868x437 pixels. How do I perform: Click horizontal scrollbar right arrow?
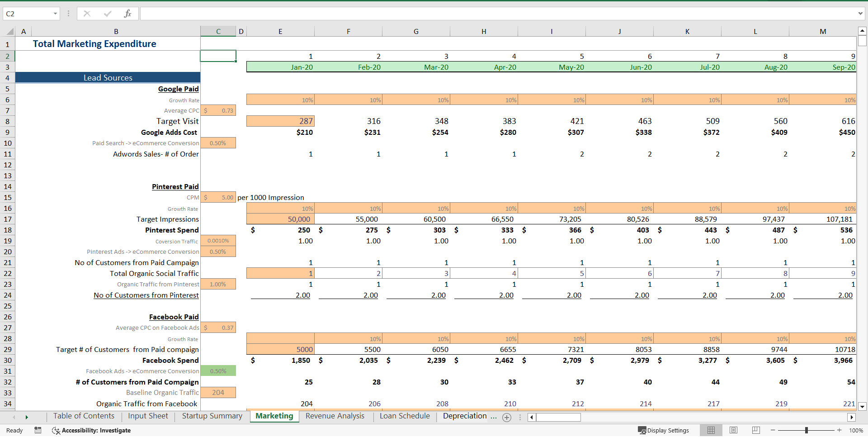pyautogui.click(x=852, y=417)
